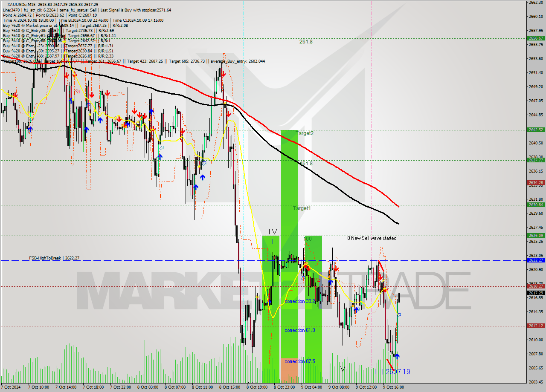Click the green 2626.09 price tag
The height and width of the screenshot is (392, 546).
pyautogui.click(x=536, y=236)
